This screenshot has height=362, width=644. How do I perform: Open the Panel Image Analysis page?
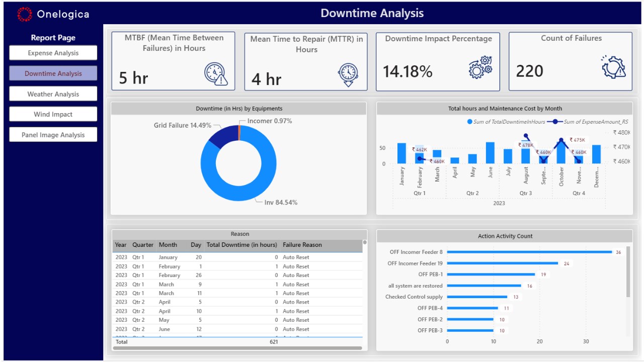(53, 135)
